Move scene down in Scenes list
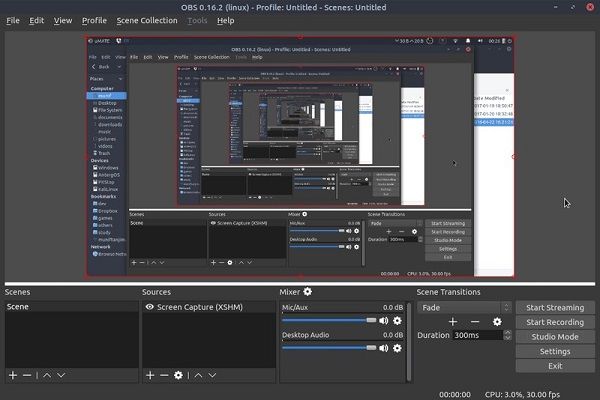 click(x=61, y=376)
